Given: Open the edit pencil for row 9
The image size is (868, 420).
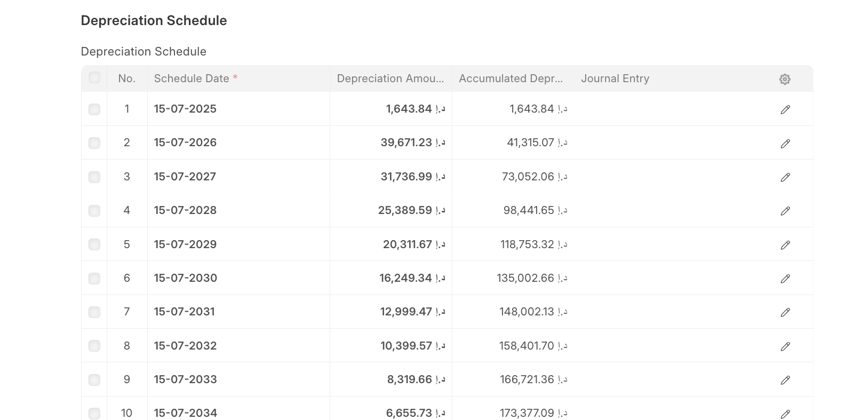Looking at the screenshot, I should 785,380.
